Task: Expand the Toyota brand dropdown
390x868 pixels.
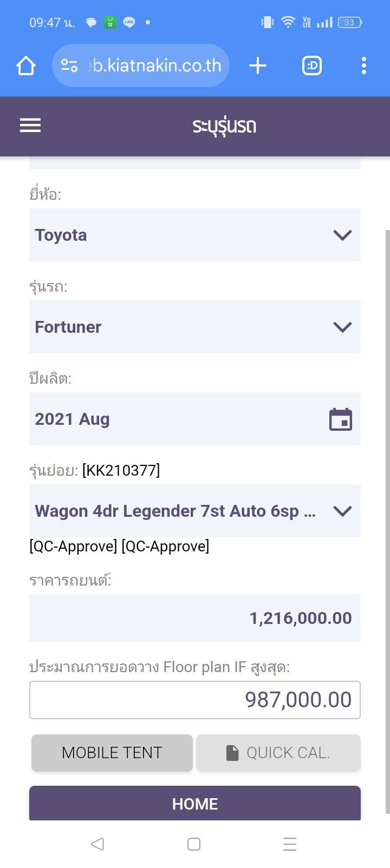Action: pyautogui.click(x=195, y=235)
